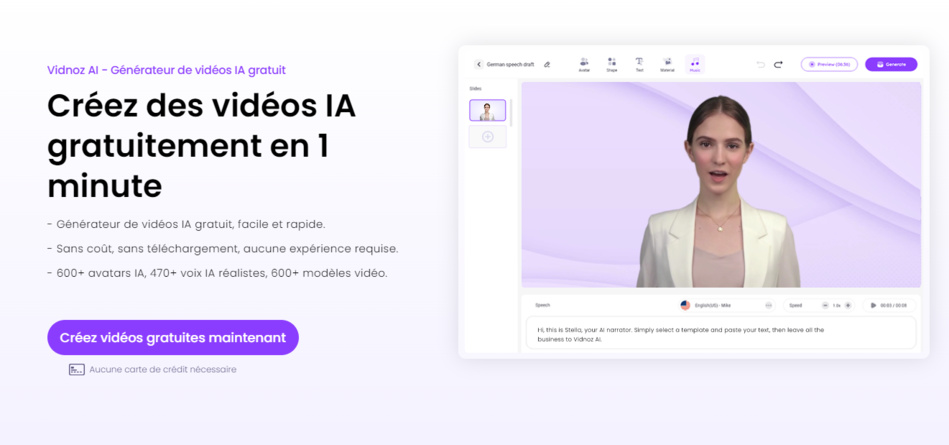
Task: Click the purple Generate button
Action: click(890, 65)
